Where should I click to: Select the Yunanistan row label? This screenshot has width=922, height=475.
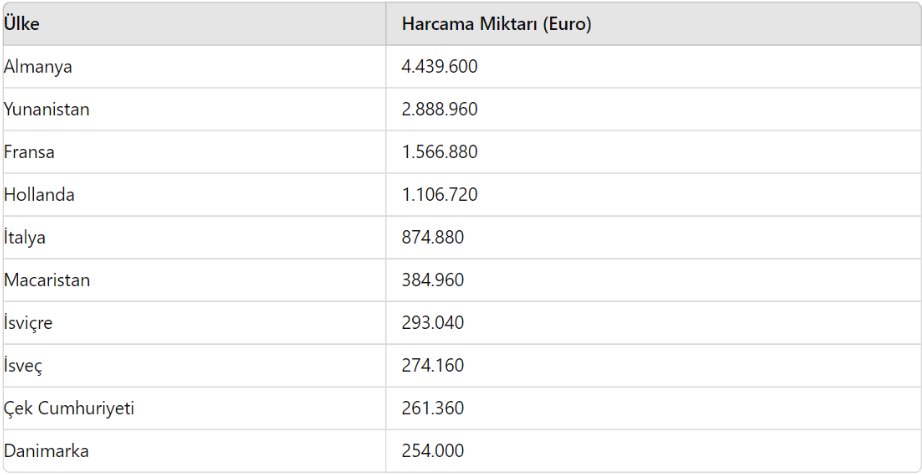coord(47,110)
